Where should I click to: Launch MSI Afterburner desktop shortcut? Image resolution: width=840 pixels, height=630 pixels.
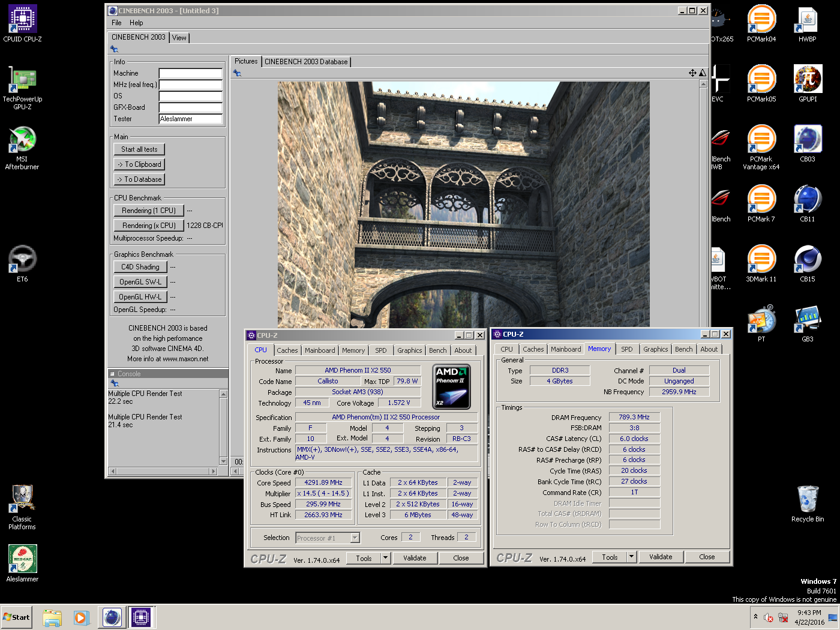tap(22, 148)
